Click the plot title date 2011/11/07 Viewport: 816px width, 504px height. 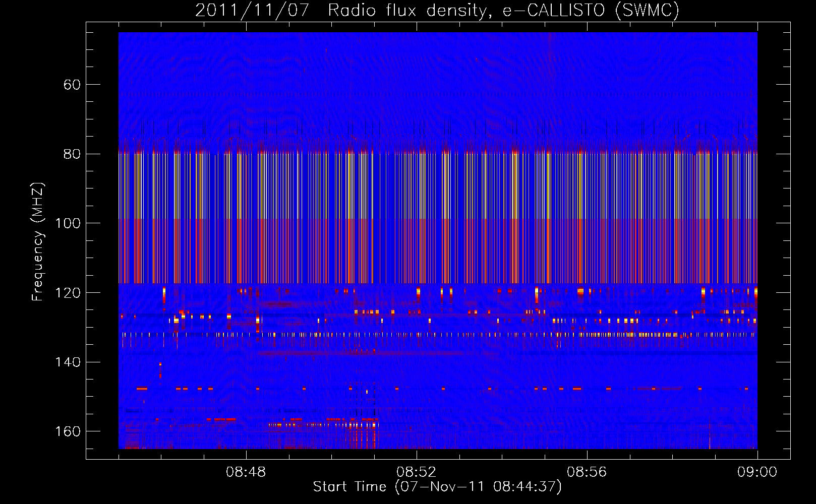click(x=252, y=11)
